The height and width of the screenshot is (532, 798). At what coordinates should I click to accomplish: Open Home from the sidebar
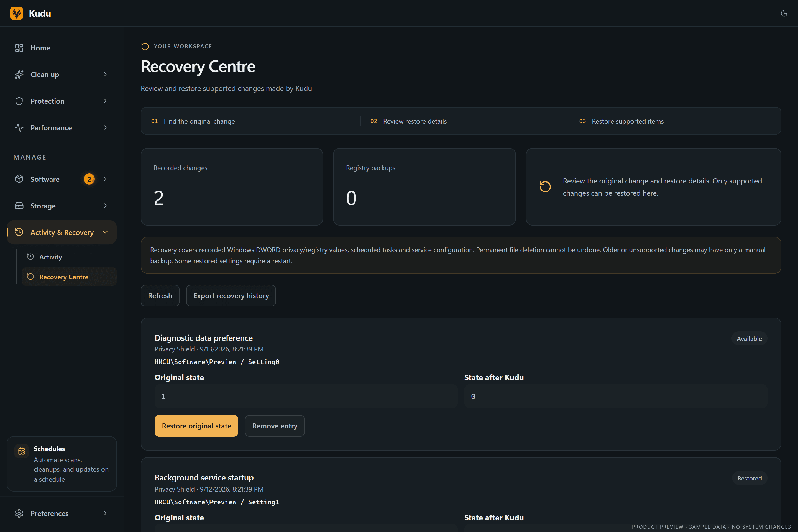click(x=62, y=48)
